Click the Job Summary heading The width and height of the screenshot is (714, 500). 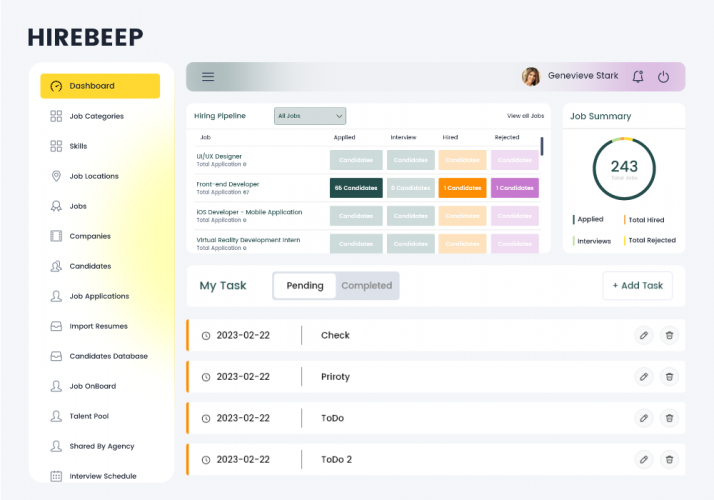coord(601,116)
